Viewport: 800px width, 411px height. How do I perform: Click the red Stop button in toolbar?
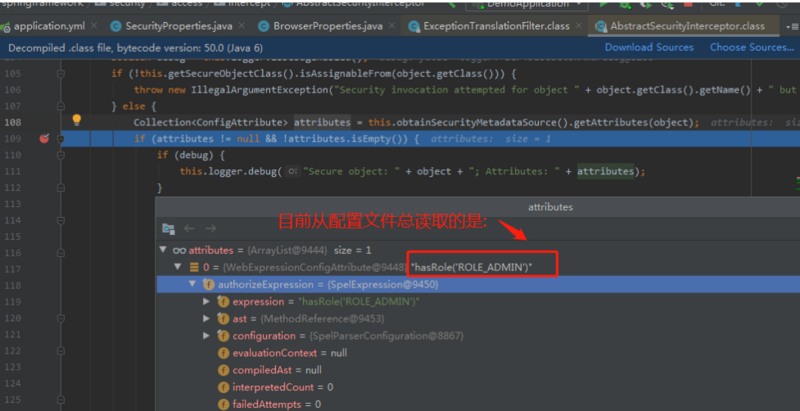tap(688, 4)
